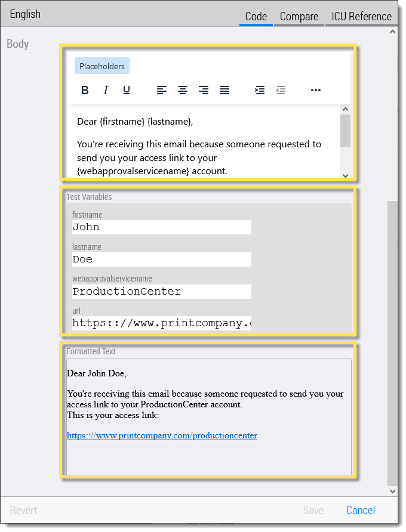406x532 pixels.
Task: Align text to the left
Action: pos(162,90)
